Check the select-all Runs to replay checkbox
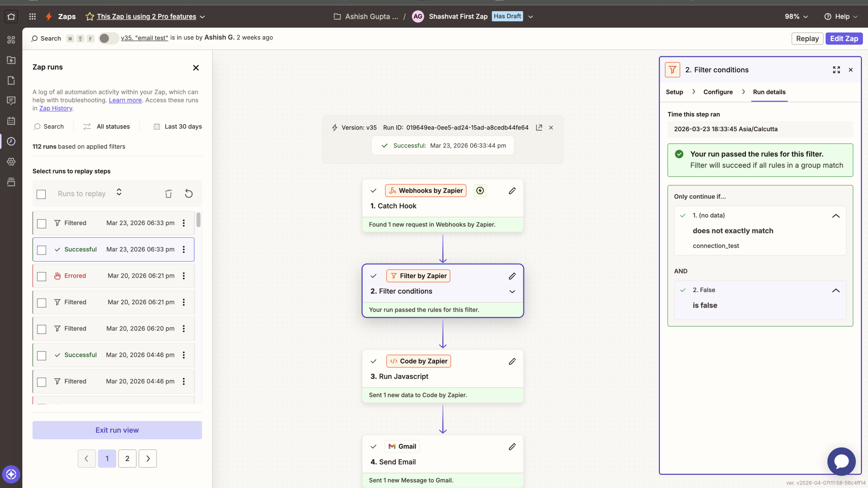Screen dimensions: 868x488 [41, 194]
